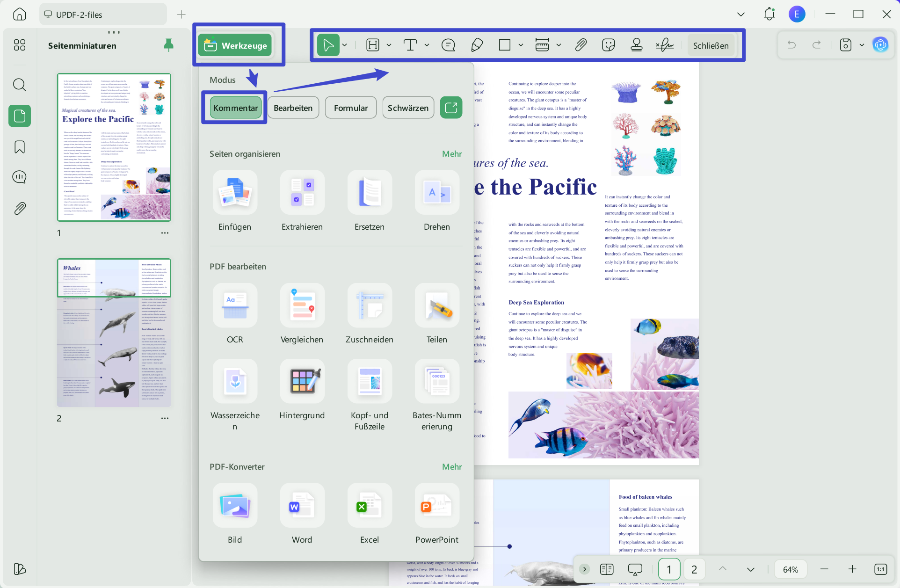Convert PDF to Excel
Viewport: 900px width, 588px height.
tap(370, 506)
